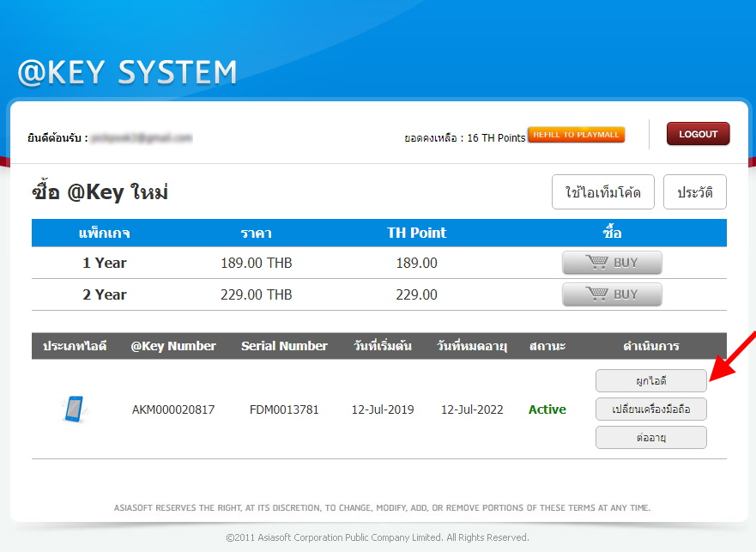756x552 pixels.
Task: Click the green Active status text
Action: 547,409
